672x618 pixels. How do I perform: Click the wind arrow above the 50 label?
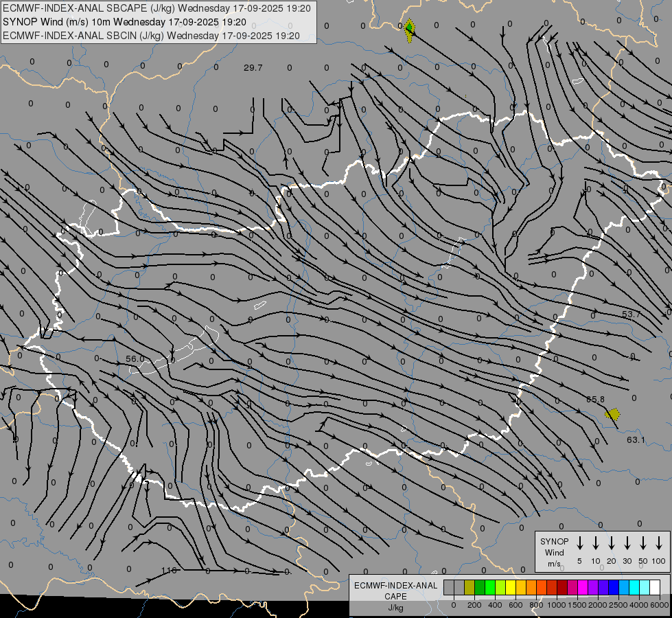coord(643,543)
